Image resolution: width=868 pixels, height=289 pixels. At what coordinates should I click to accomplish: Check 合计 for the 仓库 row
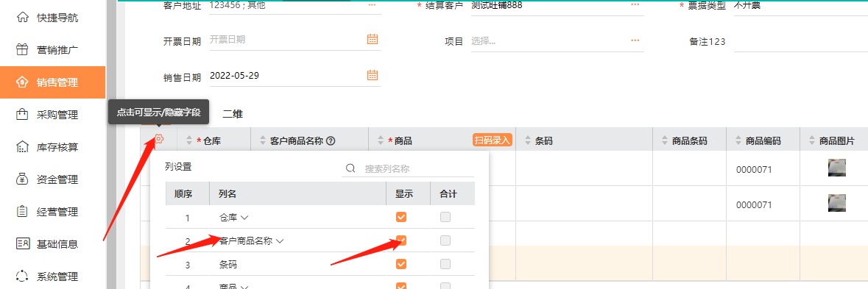[x=445, y=217]
